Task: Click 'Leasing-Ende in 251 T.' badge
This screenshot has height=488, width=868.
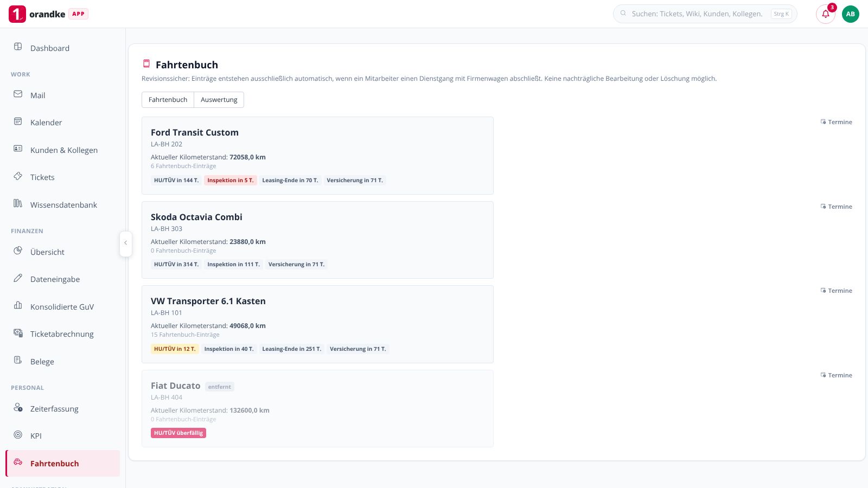Action: [x=292, y=349]
